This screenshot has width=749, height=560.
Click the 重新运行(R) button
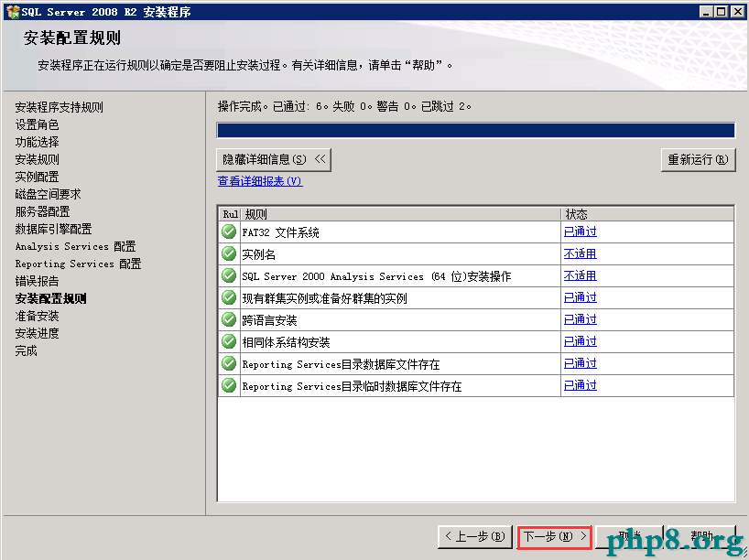[698, 159]
